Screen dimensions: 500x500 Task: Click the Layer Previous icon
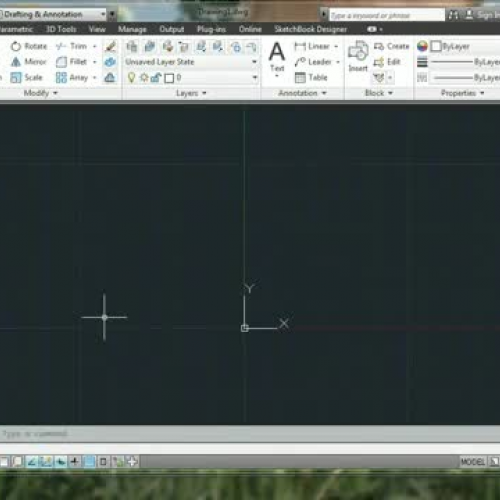(x=183, y=47)
